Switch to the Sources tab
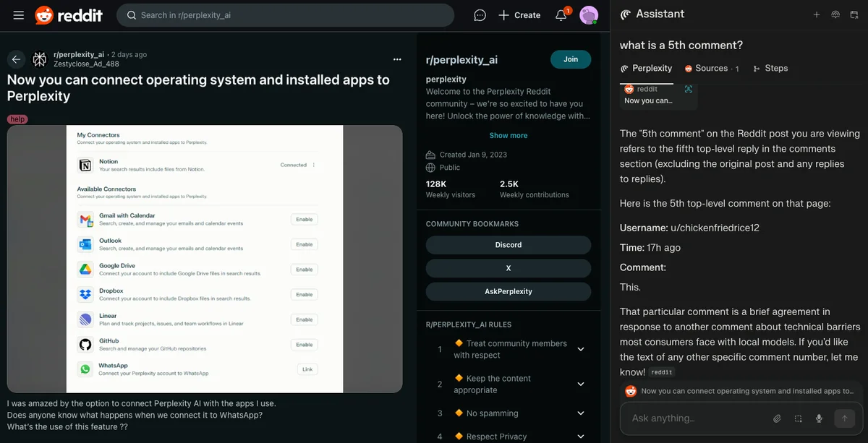 click(712, 69)
